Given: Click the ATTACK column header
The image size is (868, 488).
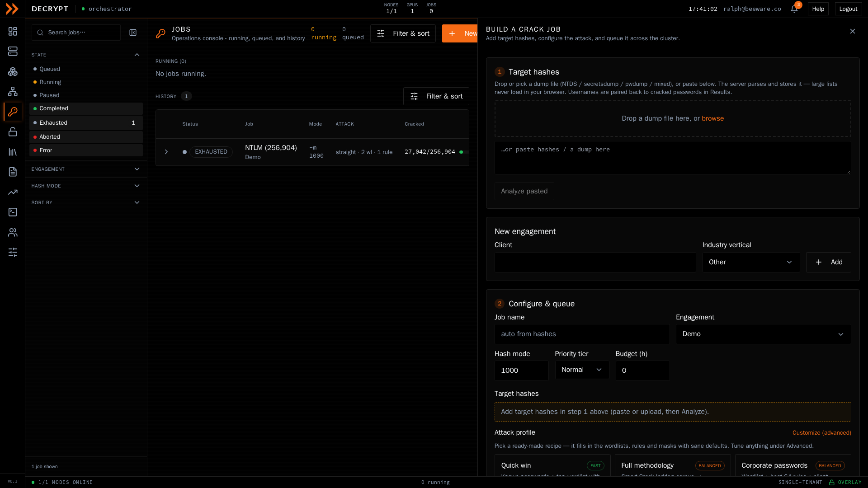Looking at the screenshot, I should [344, 124].
